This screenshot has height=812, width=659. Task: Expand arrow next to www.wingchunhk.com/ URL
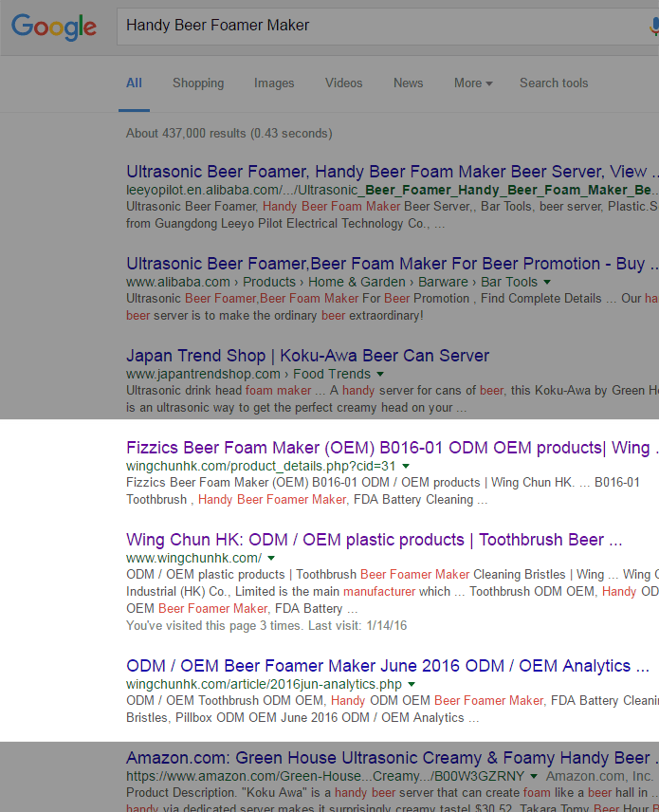[x=271, y=558]
